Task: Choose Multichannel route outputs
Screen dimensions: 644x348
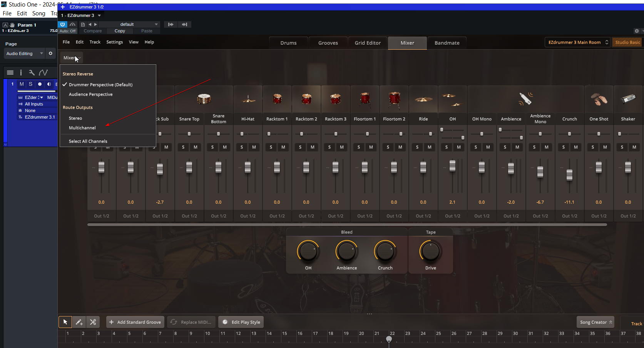Action: (x=82, y=128)
